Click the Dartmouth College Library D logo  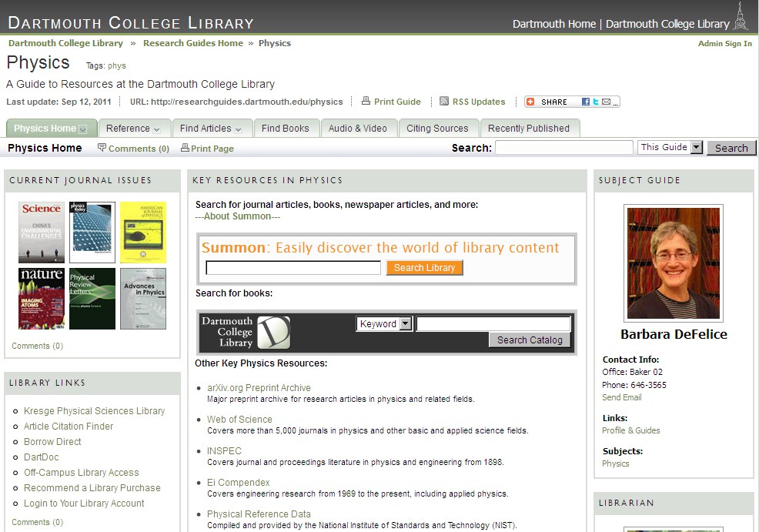pos(273,333)
